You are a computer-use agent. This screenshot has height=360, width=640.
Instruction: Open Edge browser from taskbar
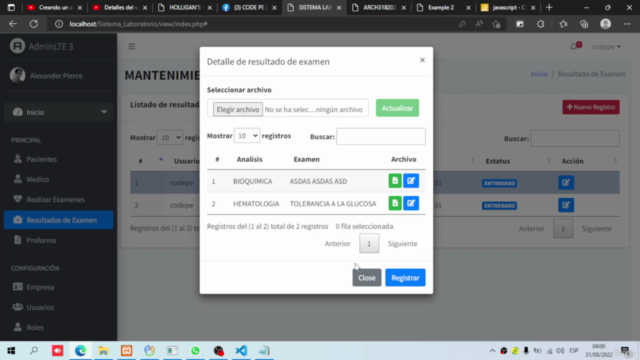[80, 351]
